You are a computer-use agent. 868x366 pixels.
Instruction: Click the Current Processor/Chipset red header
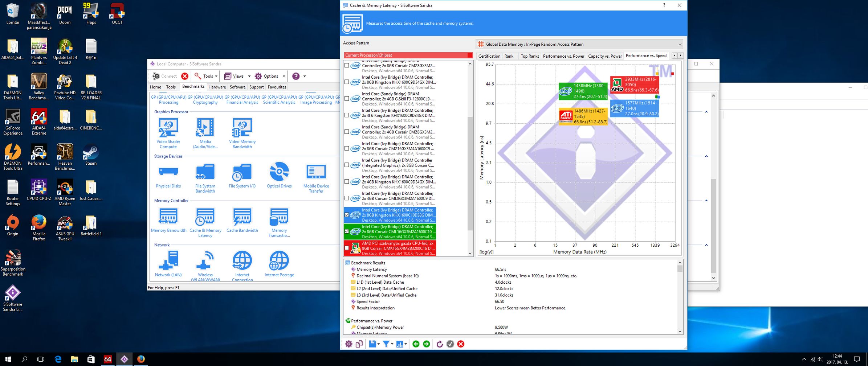coord(408,55)
